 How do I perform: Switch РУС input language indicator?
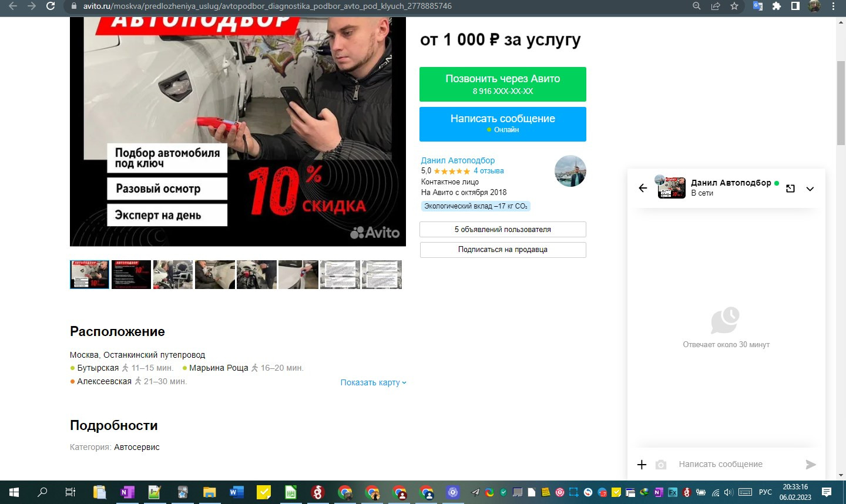click(765, 492)
